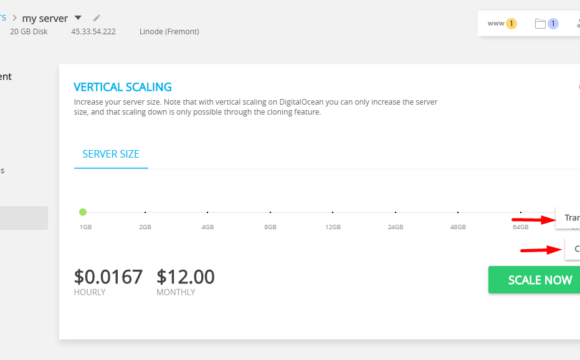This screenshot has width=580, height=360.
Task: Click the highlighted sidebar menu item
Action: (24, 218)
